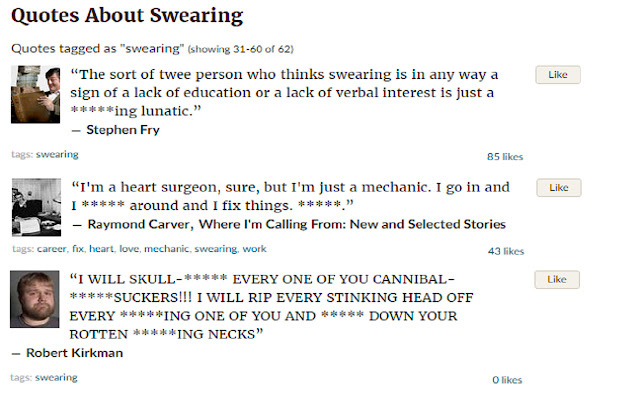The width and height of the screenshot is (640, 400).
Task: Select the love tag
Action: 129,249
